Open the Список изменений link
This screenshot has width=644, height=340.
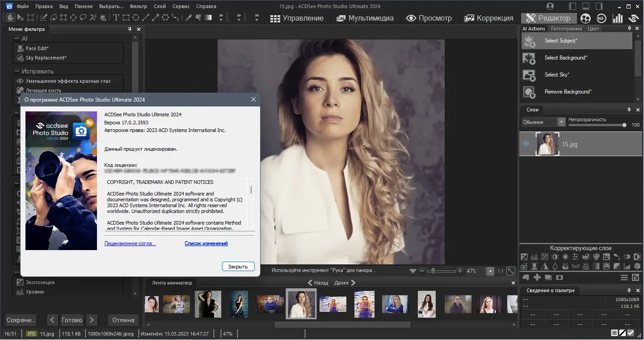pyautogui.click(x=206, y=243)
